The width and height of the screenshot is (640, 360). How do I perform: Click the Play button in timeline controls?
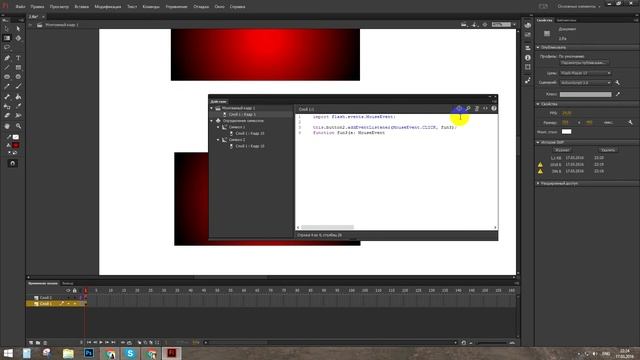click(x=101, y=342)
